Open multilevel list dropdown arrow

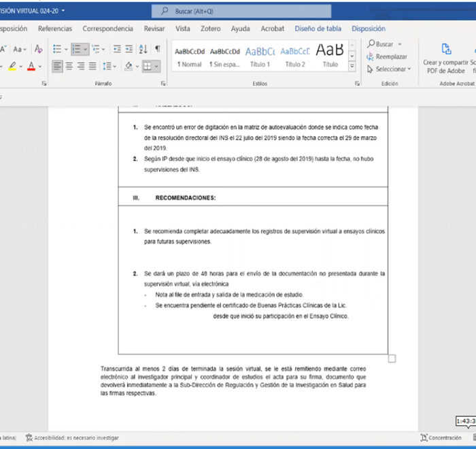coord(103,49)
